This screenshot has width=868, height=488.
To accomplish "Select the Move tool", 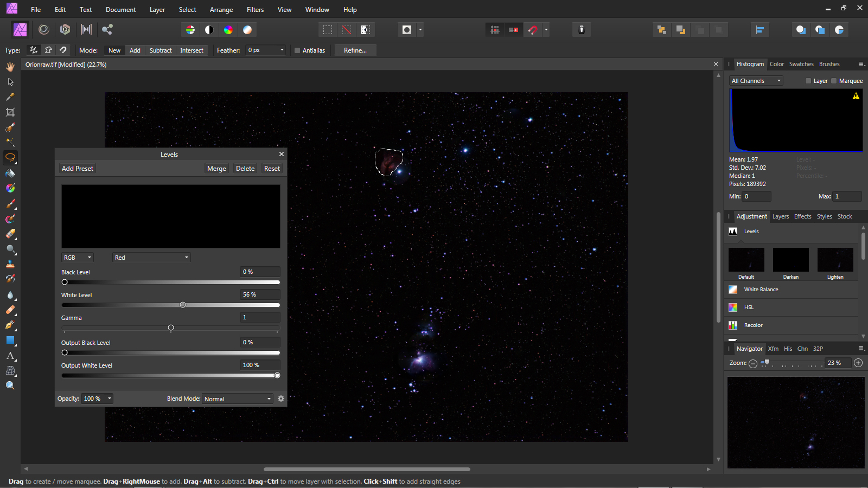I will pyautogui.click(x=10, y=81).
